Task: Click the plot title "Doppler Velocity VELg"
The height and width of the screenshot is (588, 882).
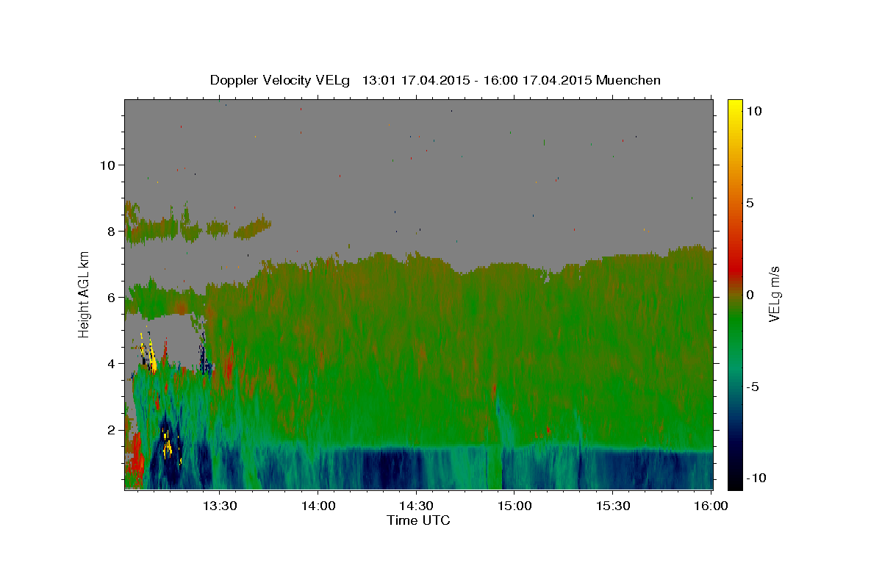Action: pos(280,80)
